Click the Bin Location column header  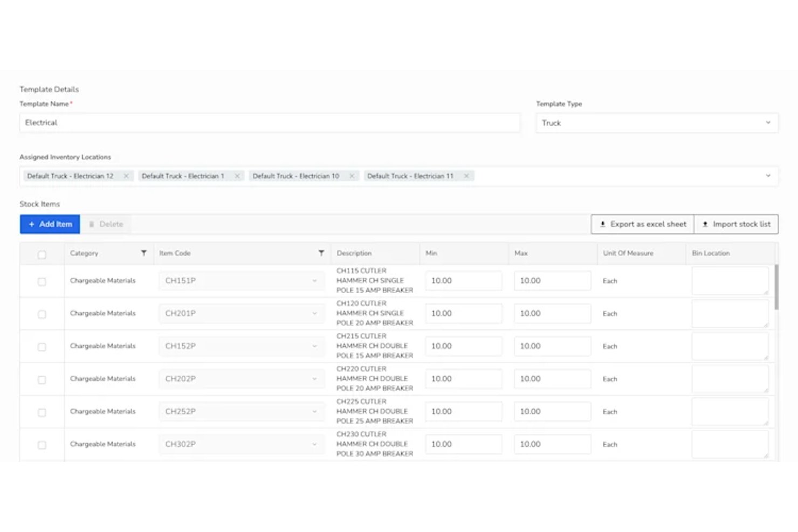pyautogui.click(x=711, y=253)
